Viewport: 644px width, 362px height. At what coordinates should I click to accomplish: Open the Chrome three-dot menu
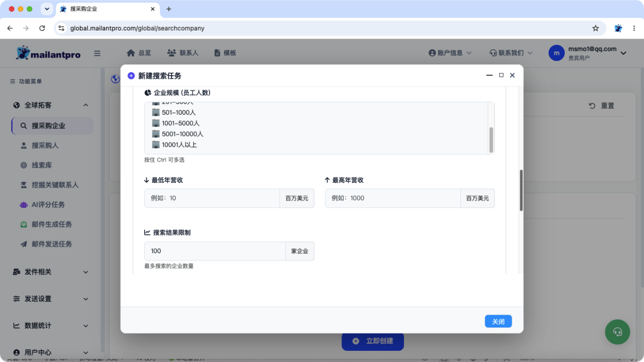point(634,28)
